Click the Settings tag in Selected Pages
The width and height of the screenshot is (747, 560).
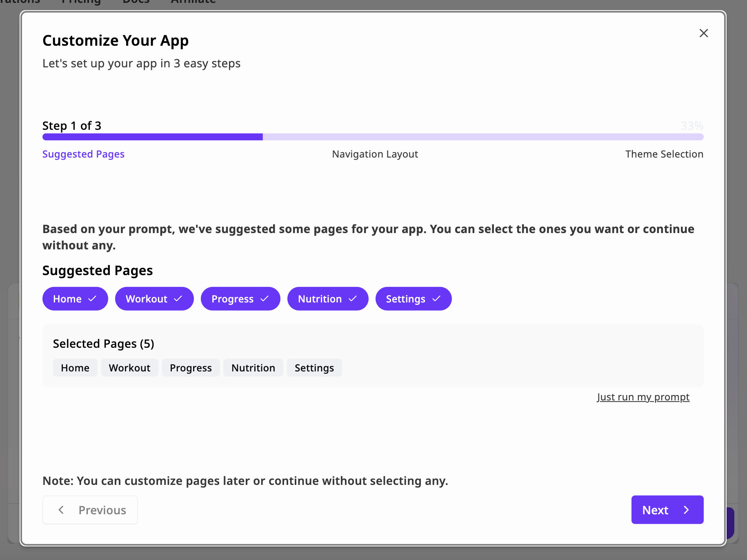(x=314, y=368)
